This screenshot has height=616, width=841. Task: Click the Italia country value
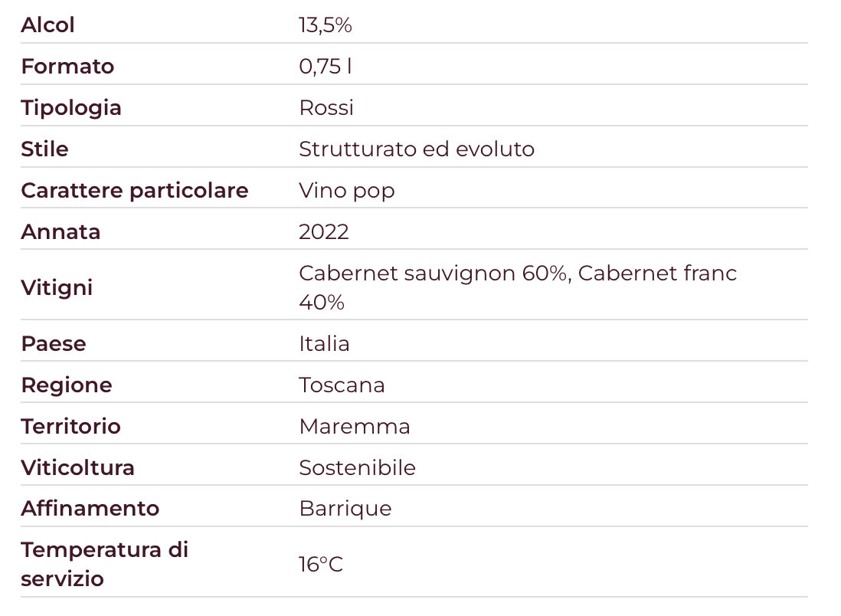pyautogui.click(x=324, y=343)
